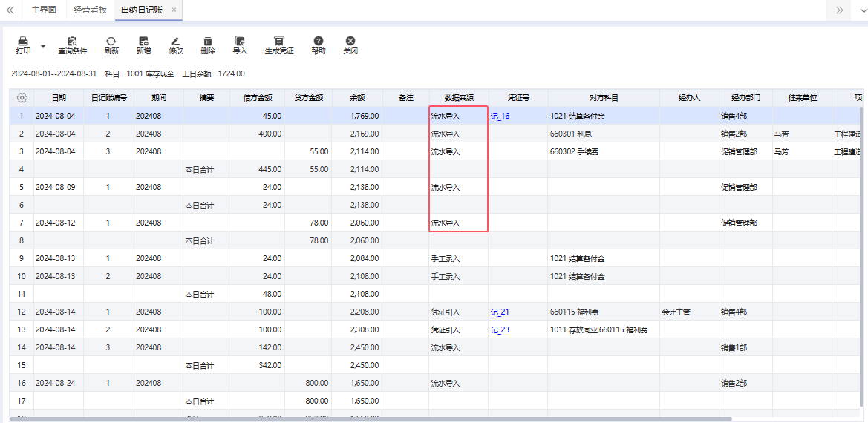The height and width of the screenshot is (423, 868).
Task: Open voucher link 记_21
Action: click(x=500, y=312)
